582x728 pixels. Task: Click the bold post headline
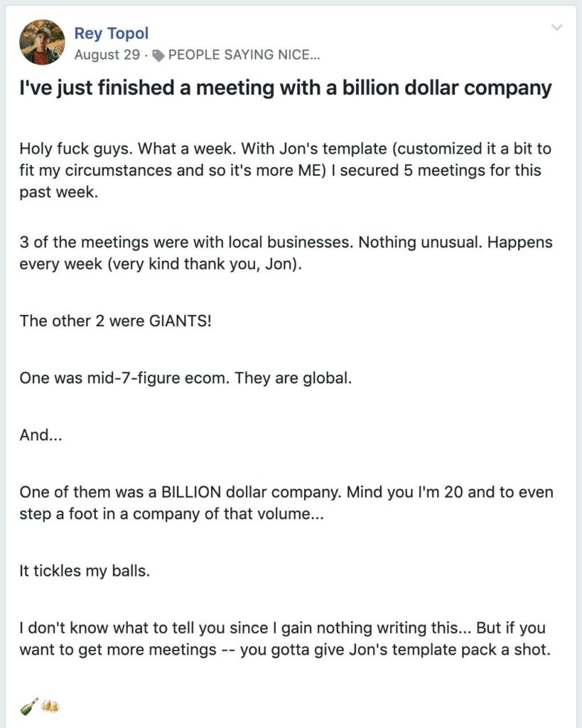point(286,87)
